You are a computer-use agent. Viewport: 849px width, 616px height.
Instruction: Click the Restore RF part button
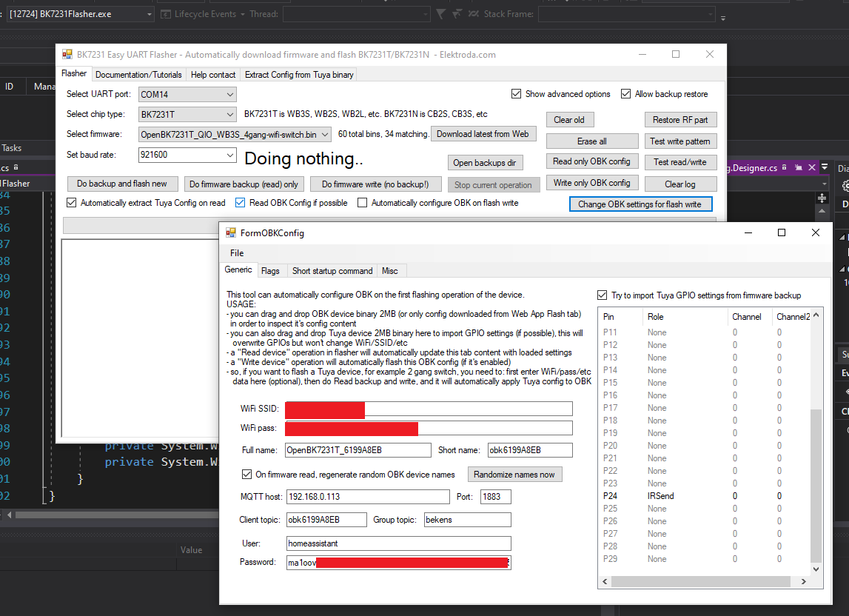pos(680,120)
